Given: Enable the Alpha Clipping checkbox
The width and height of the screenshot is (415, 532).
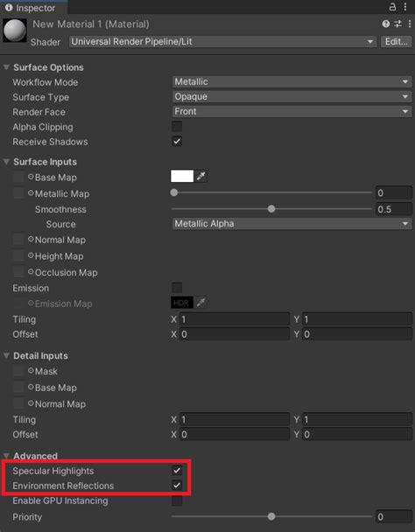Looking at the screenshot, I should (x=177, y=127).
